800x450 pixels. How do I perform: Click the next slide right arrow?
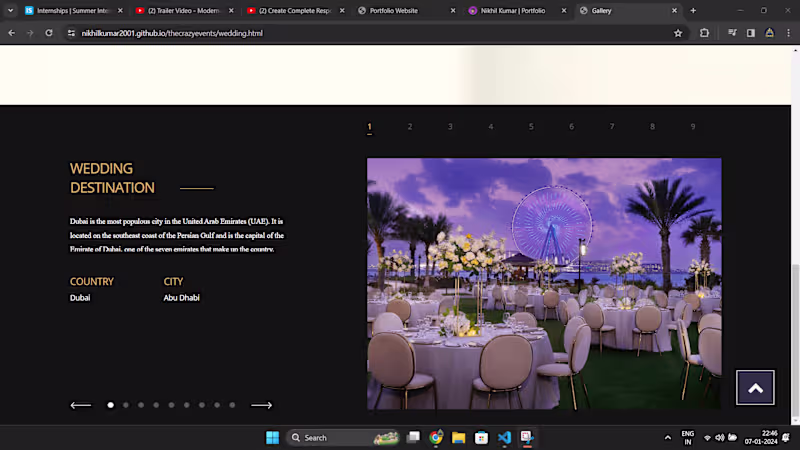(x=261, y=405)
